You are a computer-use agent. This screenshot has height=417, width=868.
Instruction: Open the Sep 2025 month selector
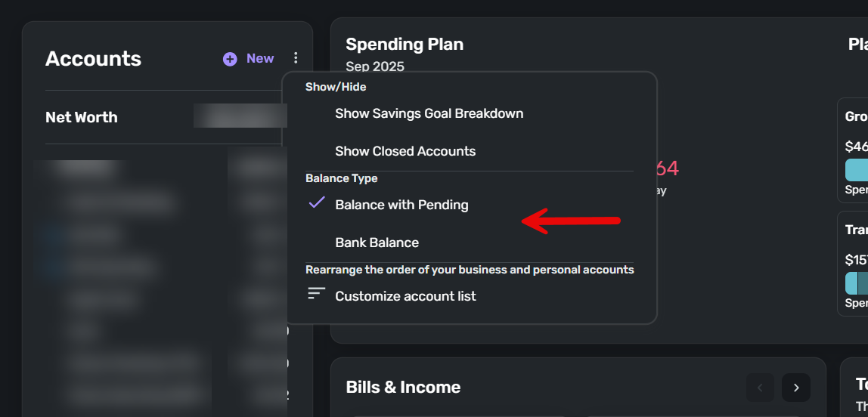[375, 66]
